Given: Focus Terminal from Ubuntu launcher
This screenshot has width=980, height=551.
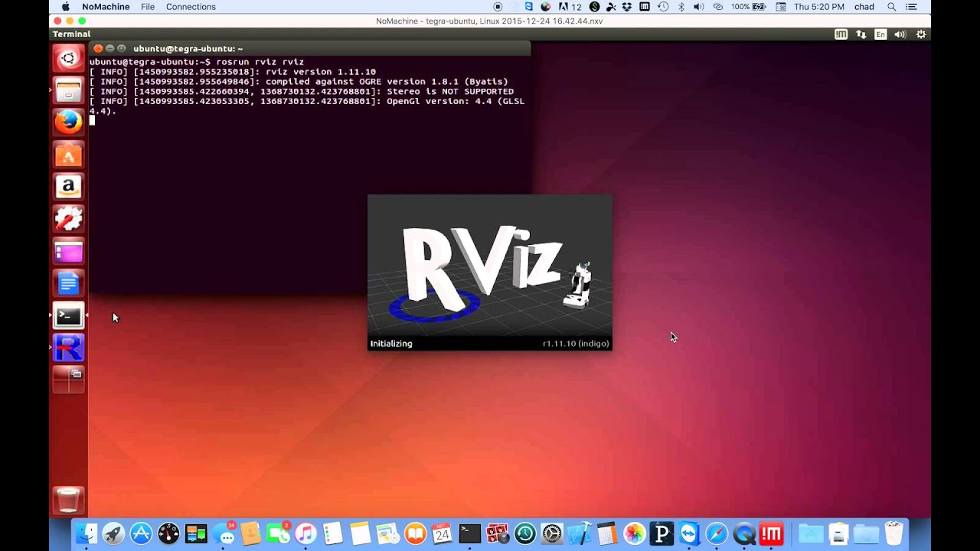Looking at the screenshot, I should pos(68,315).
